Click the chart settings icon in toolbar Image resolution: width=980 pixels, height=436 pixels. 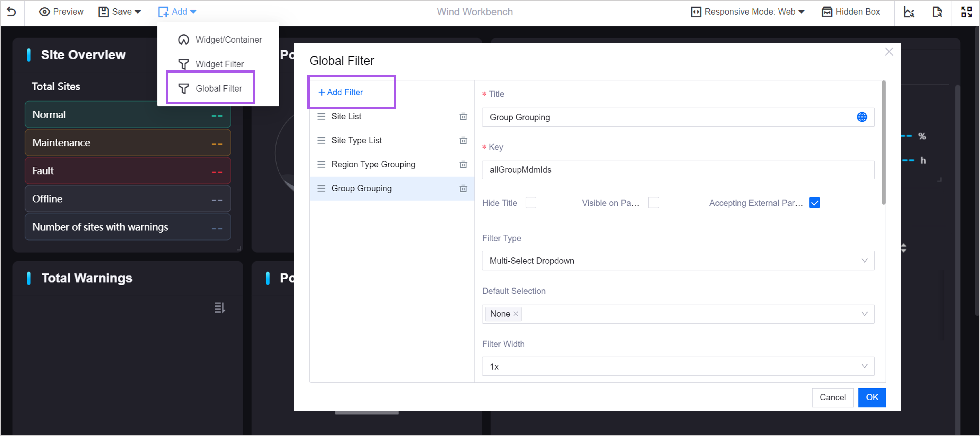tap(908, 12)
